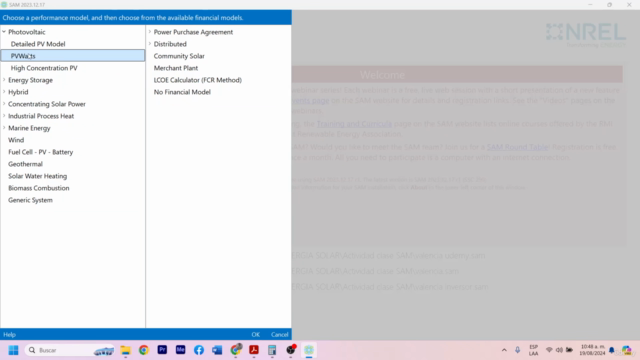The width and height of the screenshot is (640, 360).
Task: Click the microphone tray icon
Action: click(517, 350)
